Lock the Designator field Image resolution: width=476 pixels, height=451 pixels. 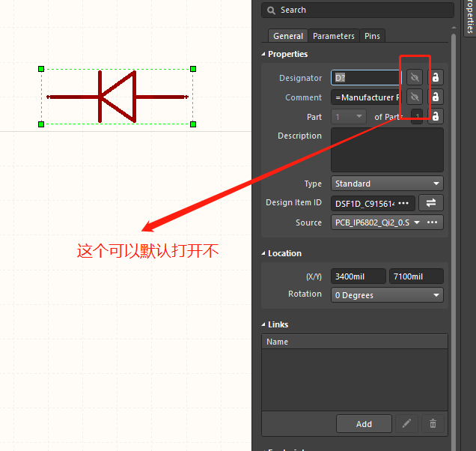point(436,77)
